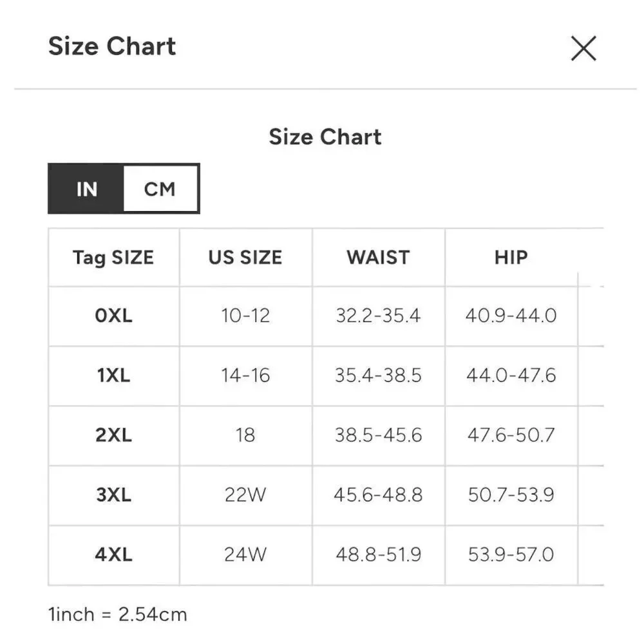
Task: Select the IN unit toggle
Action: pos(86,189)
